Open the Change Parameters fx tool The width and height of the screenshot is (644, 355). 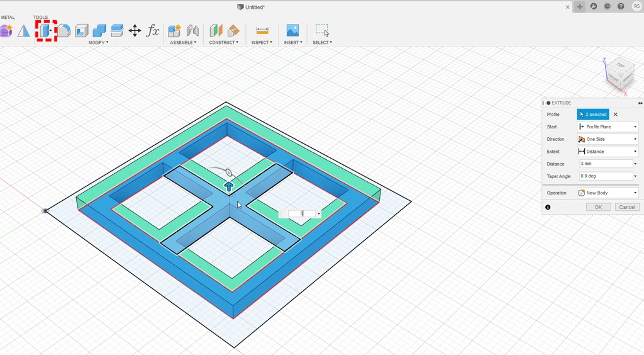[153, 30]
